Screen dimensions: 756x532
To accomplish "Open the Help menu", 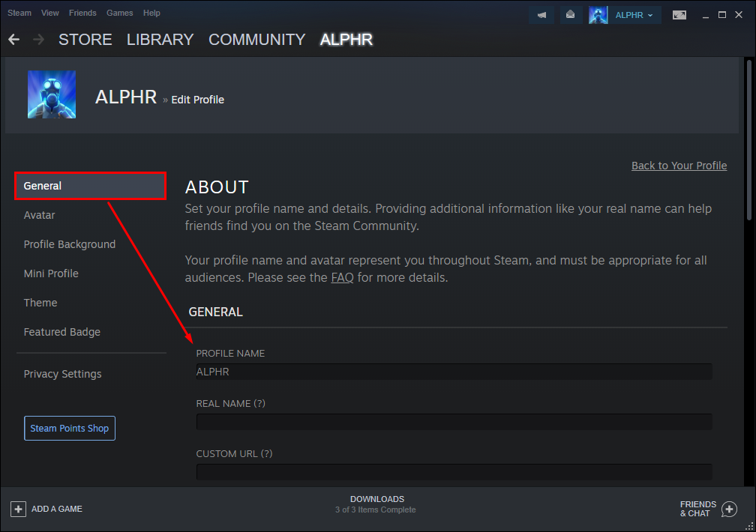I will (151, 13).
